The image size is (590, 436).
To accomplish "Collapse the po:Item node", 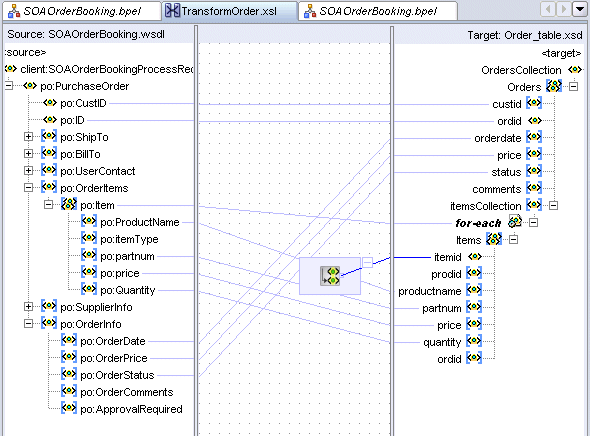I will point(48,205).
